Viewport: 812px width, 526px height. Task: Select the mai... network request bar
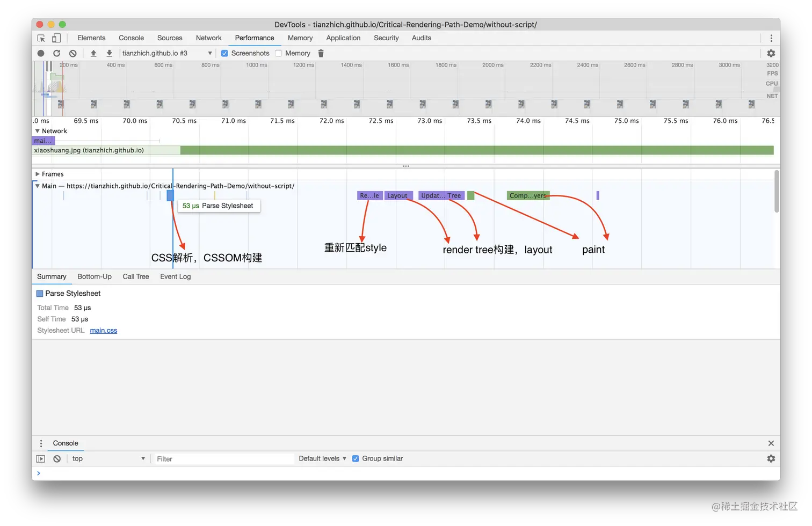click(44, 141)
